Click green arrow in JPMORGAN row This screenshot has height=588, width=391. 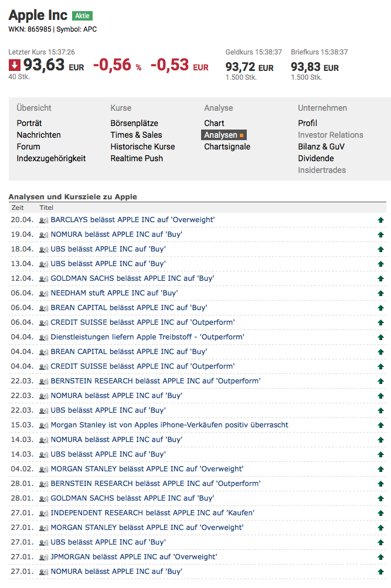click(x=380, y=557)
